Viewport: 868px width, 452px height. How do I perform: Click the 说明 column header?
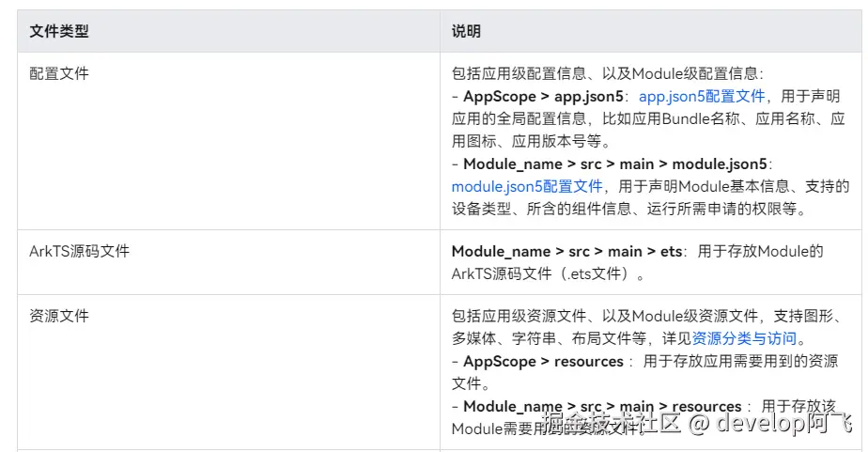[466, 31]
